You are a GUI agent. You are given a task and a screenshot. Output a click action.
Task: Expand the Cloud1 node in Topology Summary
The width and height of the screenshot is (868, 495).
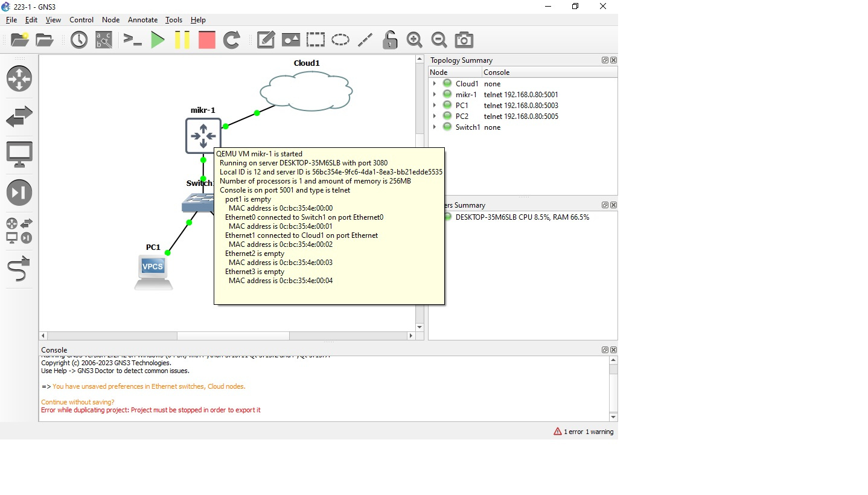tap(435, 84)
